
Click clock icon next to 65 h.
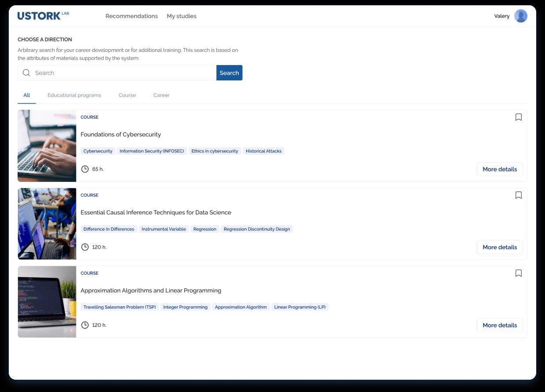[85, 169]
